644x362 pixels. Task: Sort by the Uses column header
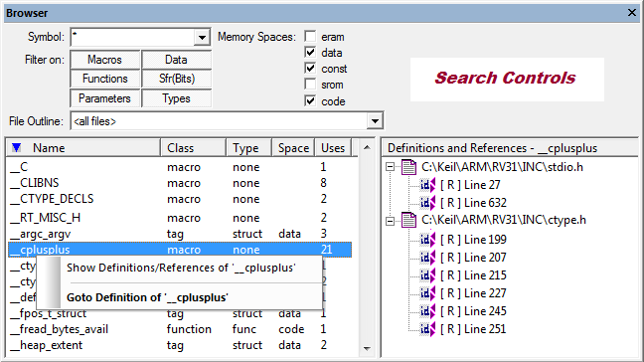333,148
